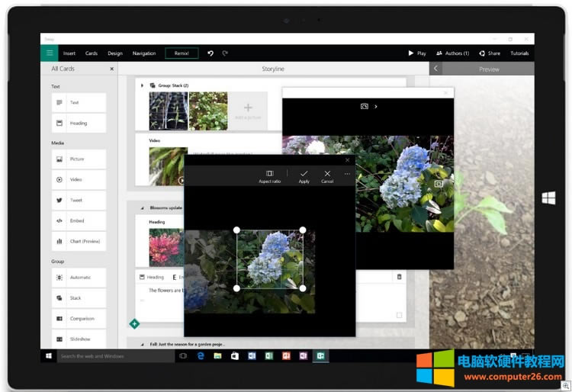572x392 pixels.
Task: Tick the checkbox on the text card
Action: [x=399, y=315]
